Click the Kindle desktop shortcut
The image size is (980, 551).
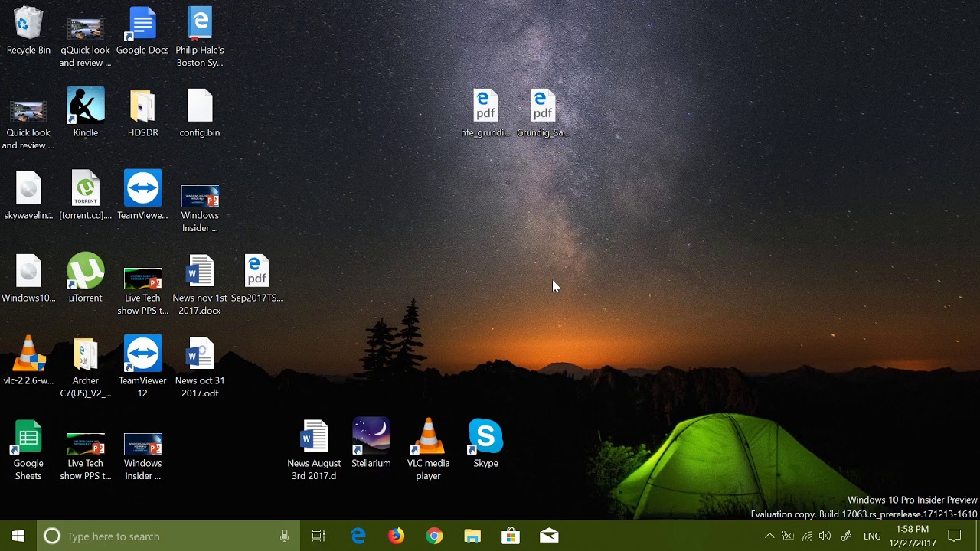[86, 112]
